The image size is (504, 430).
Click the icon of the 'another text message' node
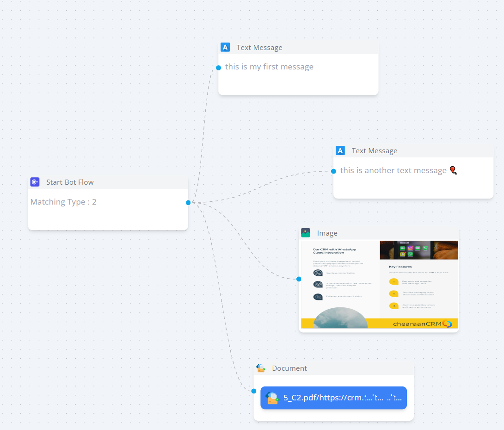click(x=340, y=150)
